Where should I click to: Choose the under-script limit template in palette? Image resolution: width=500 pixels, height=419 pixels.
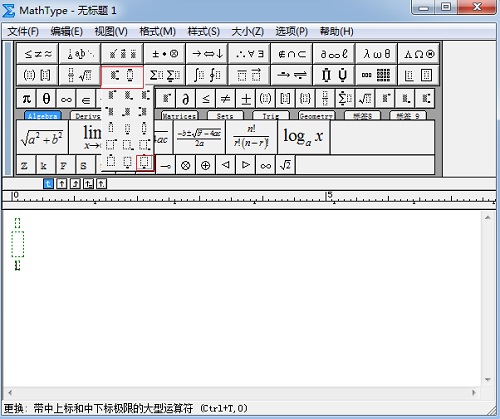[x=128, y=127]
